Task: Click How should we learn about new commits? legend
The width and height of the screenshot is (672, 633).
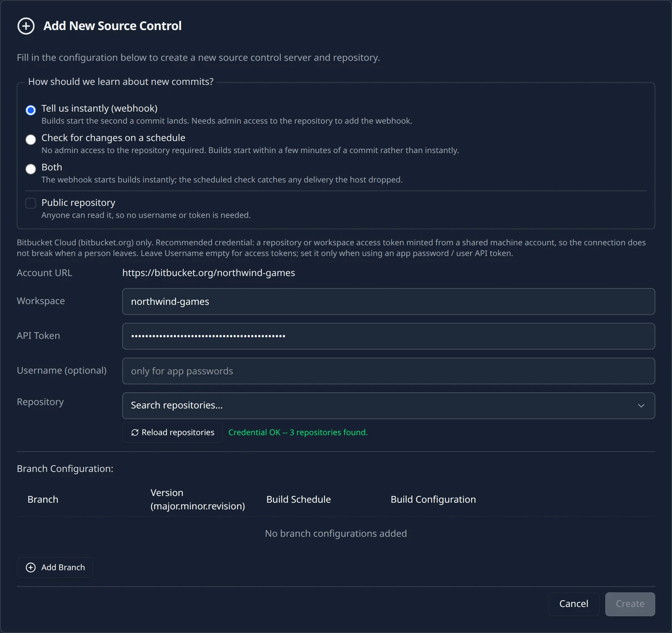Action: pyautogui.click(x=121, y=82)
